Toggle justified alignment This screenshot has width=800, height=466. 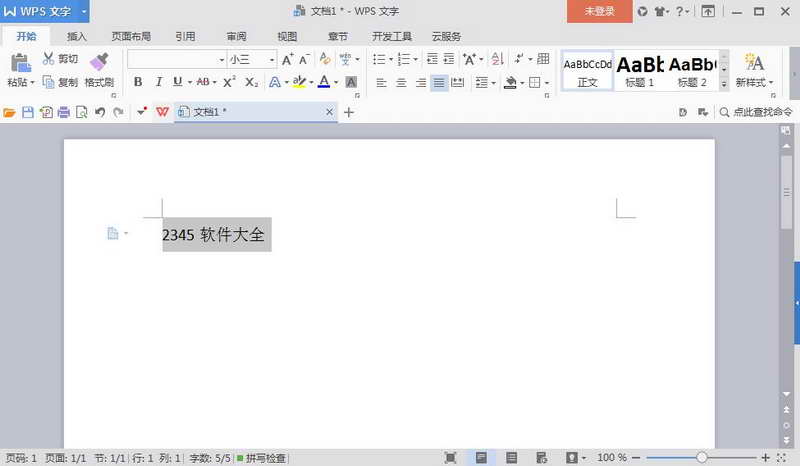point(439,82)
